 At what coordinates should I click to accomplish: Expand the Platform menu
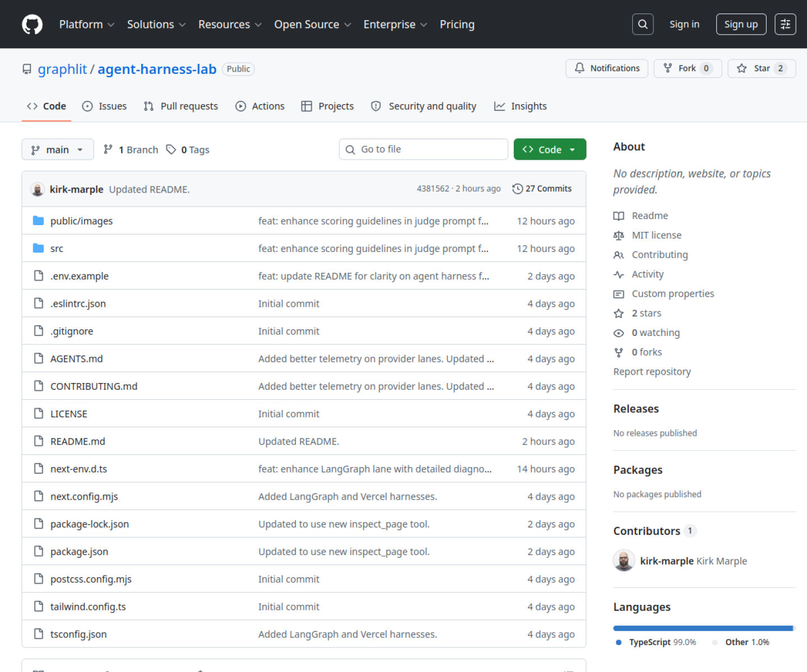(87, 24)
